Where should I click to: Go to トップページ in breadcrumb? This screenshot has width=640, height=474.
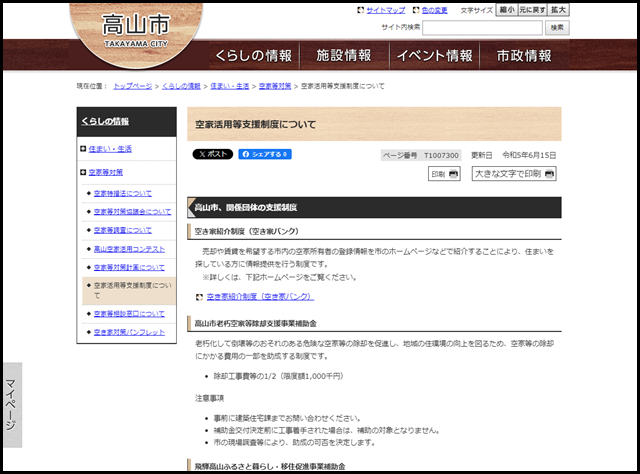point(133,86)
